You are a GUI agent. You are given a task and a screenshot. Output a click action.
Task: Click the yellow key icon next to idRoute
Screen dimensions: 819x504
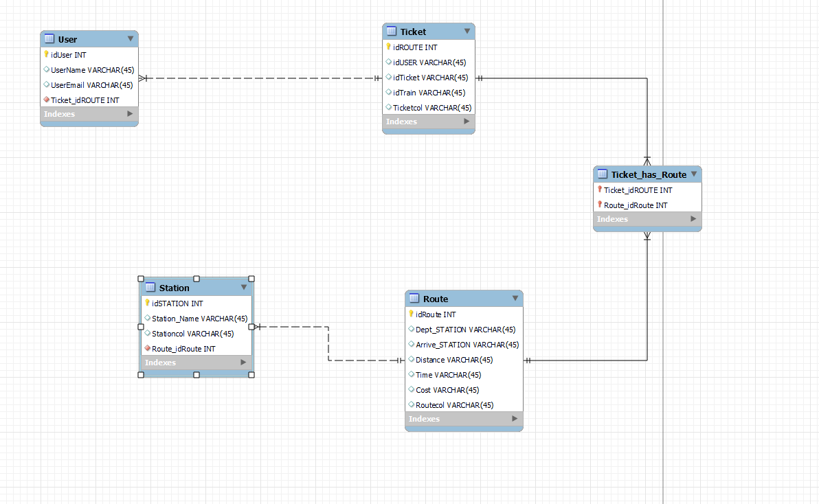pos(411,314)
